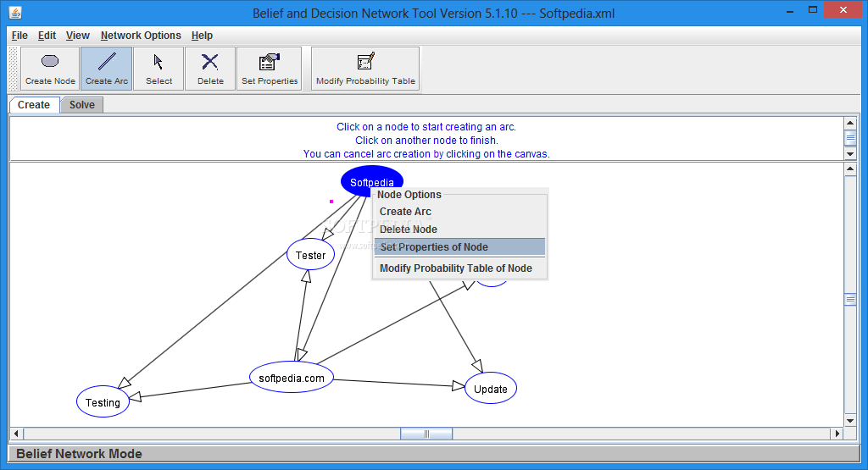Click canvas vertical scrollbar thumb

[850, 300]
